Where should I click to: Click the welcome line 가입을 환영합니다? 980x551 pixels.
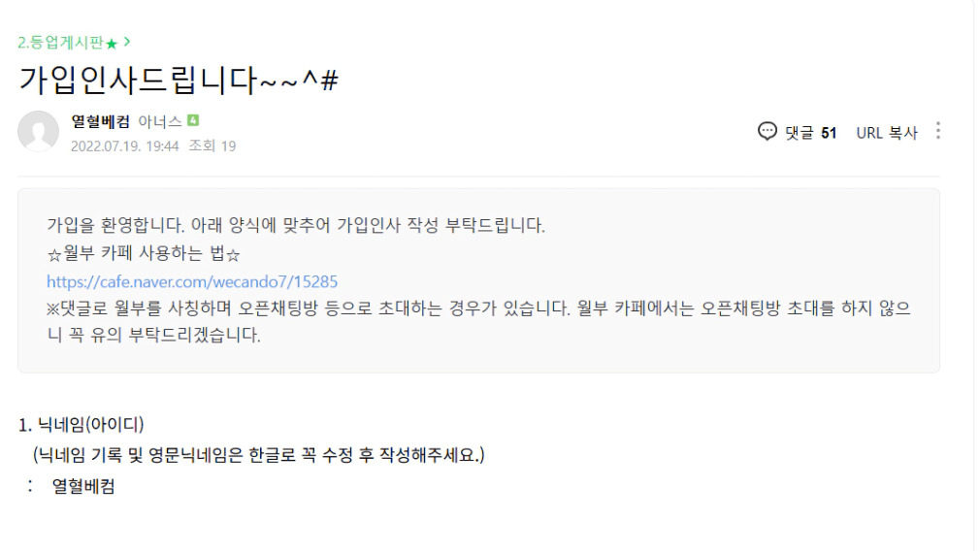[x=296, y=227]
